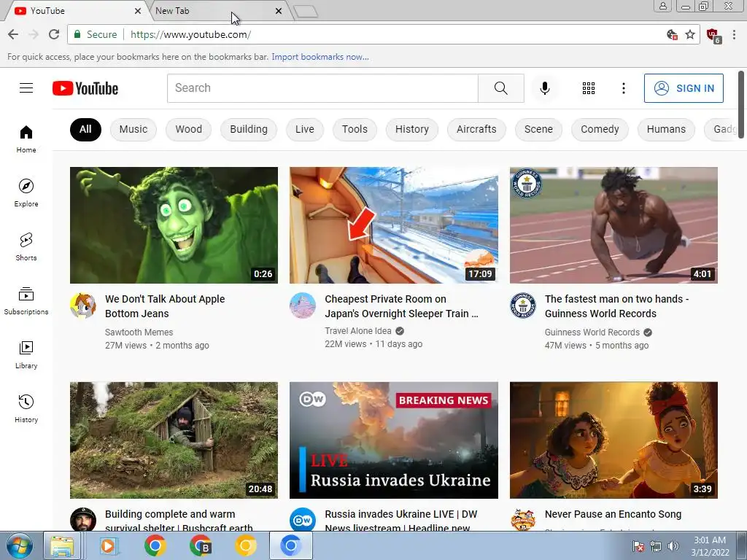Switch to the New Tab browser tab

click(x=214, y=10)
